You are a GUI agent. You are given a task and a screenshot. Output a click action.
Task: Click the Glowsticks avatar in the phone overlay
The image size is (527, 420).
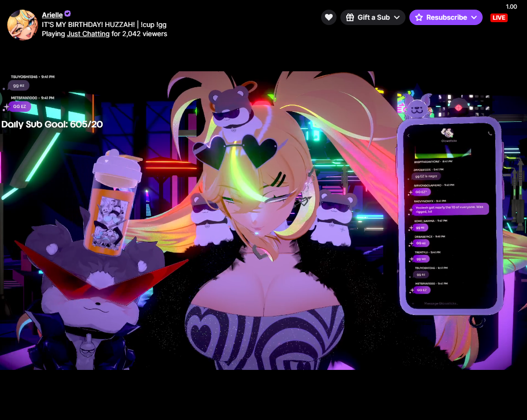[x=447, y=133]
